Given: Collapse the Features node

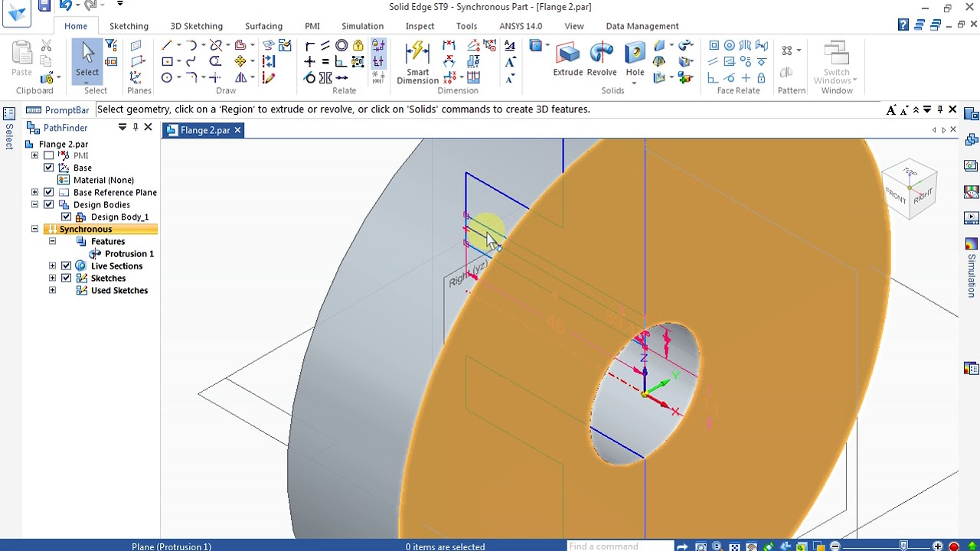Looking at the screenshot, I should coord(52,241).
